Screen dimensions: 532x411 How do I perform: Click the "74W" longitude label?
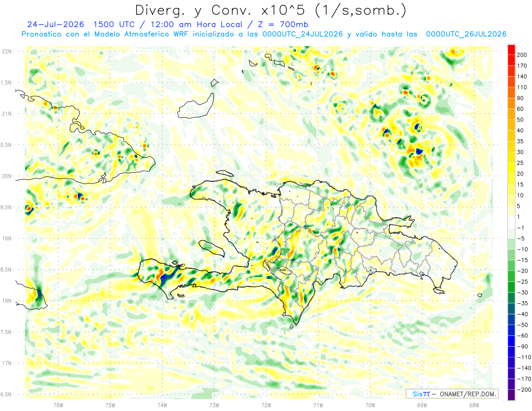point(162,405)
